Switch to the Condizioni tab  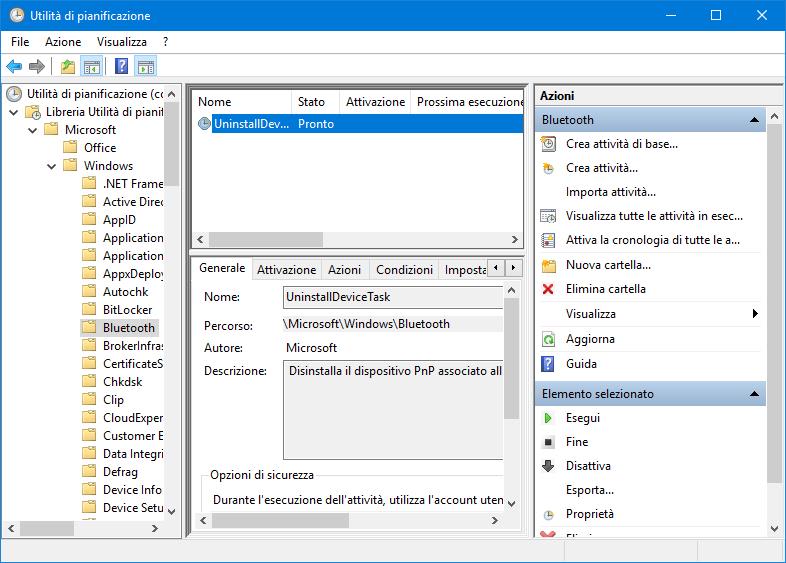coord(405,270)
